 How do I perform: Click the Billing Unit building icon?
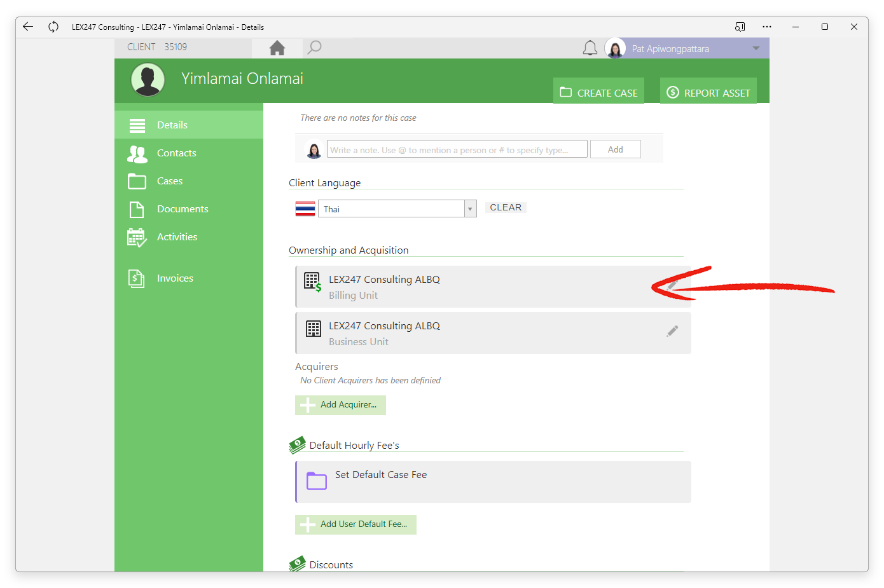point(313,282)
